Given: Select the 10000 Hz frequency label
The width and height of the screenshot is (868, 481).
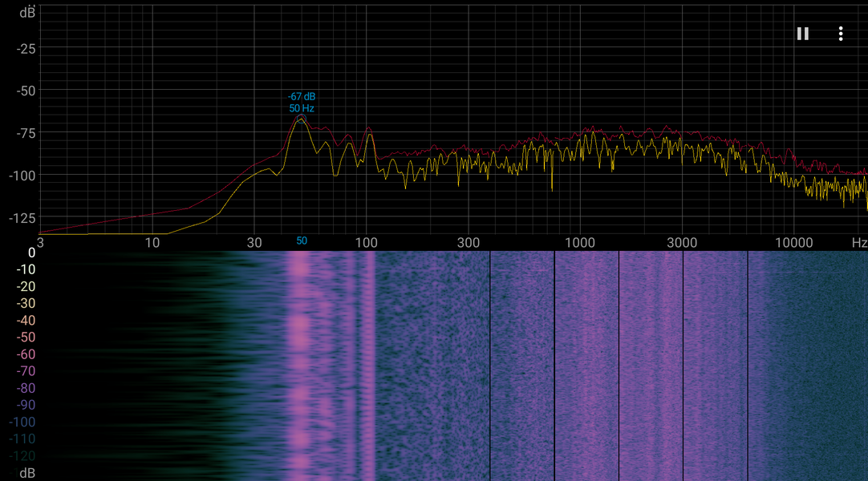Looking at the screenshot, I should point(794,243).
